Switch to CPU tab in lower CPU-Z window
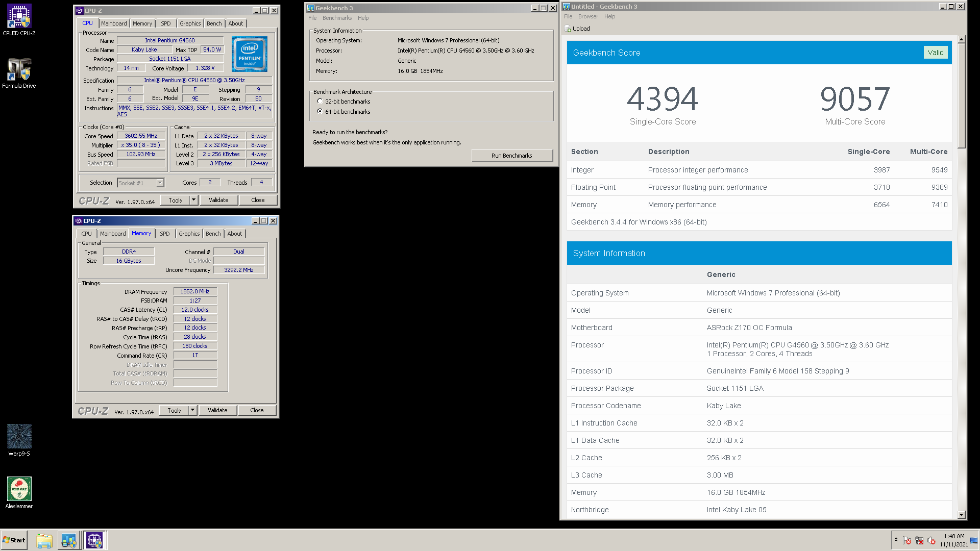The height and width of the screenshot is (551, 980). pos(86,234)
